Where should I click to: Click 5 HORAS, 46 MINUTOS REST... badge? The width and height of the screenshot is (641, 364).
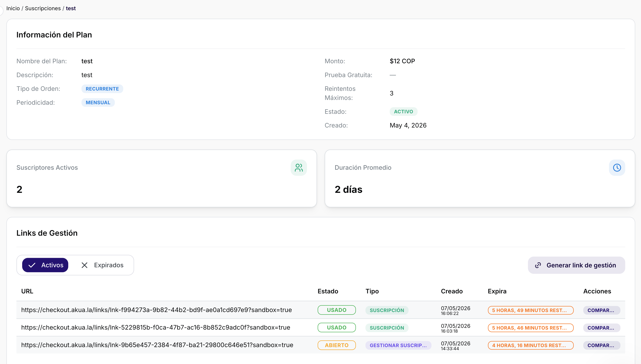[530, 328]
